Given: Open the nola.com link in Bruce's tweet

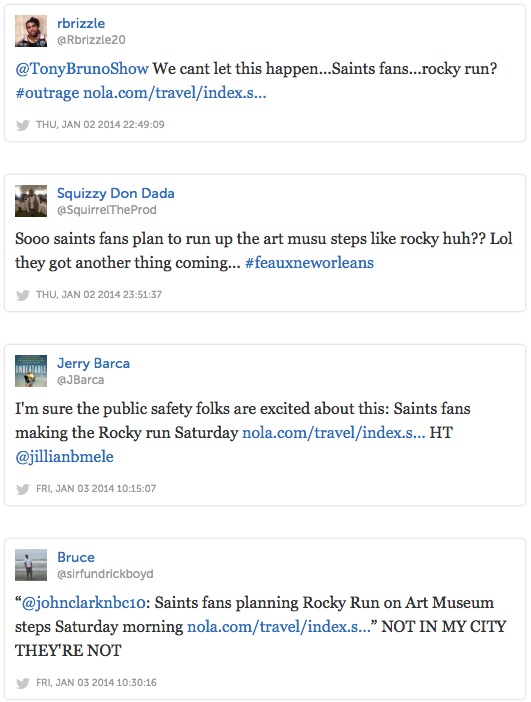Looking at the screenshot, I should tap(278, 626).
